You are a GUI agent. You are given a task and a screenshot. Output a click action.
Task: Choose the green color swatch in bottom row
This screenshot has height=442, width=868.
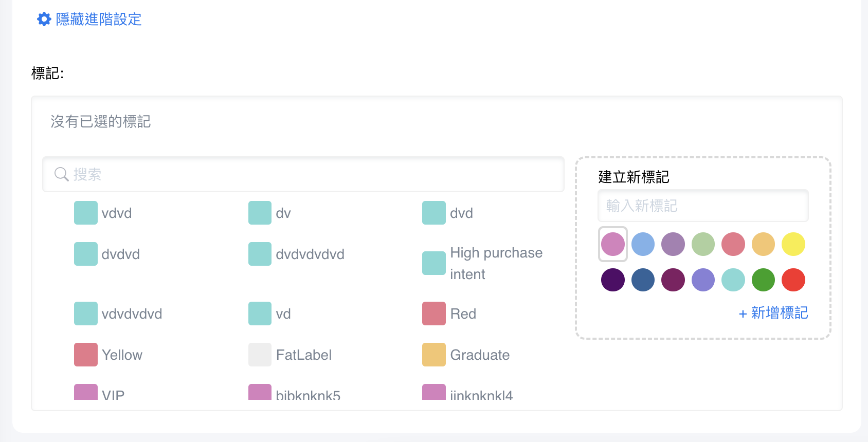763,280
